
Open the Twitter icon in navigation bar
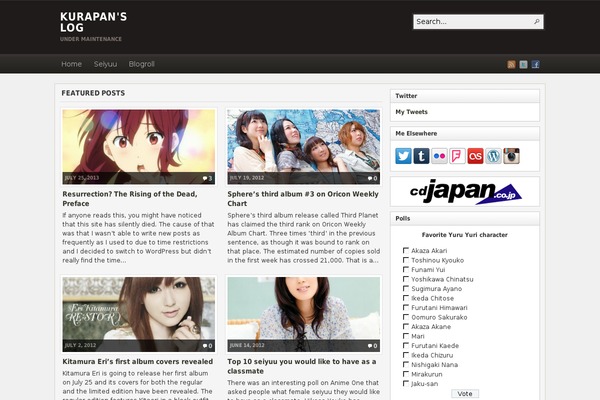(523, 64)
